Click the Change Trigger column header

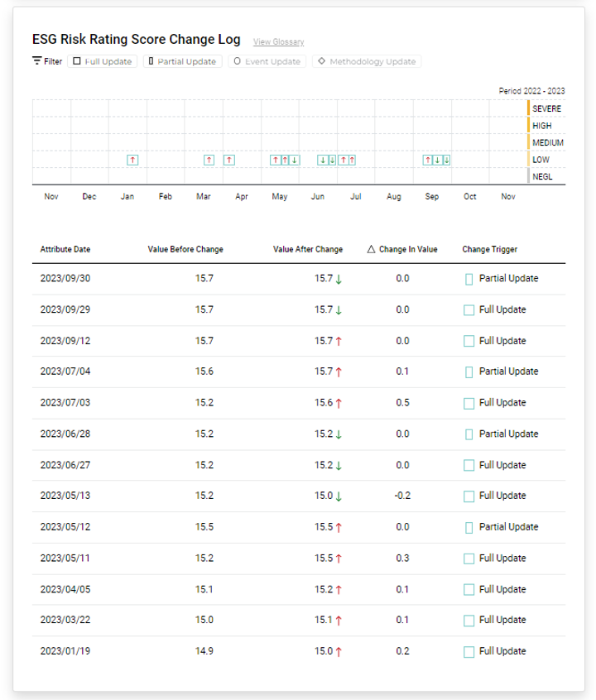pos(490,249)
